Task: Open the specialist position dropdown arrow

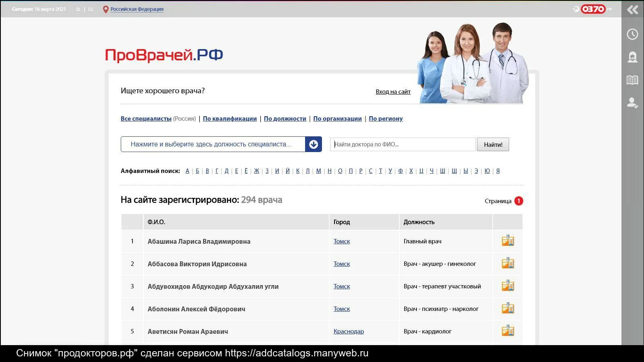Action: coord(313,144)
